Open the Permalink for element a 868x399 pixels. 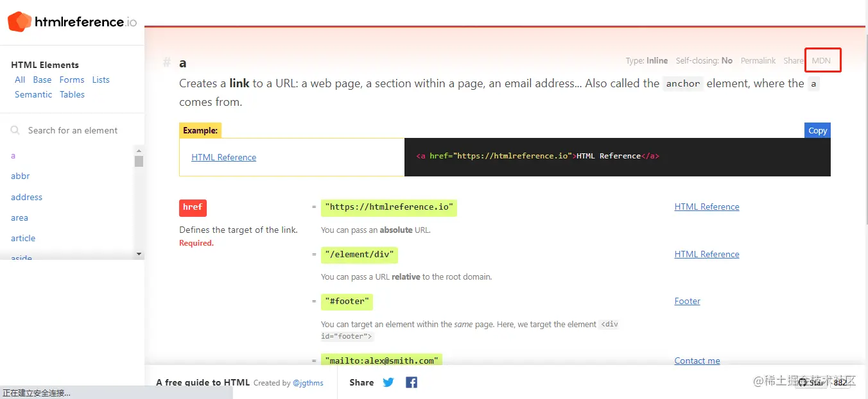pos(758,61)
